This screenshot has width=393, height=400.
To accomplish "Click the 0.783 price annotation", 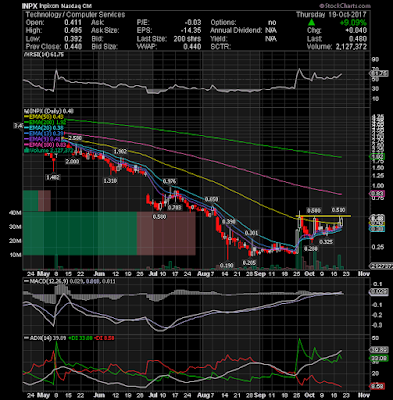I will [x=174, y=208].
